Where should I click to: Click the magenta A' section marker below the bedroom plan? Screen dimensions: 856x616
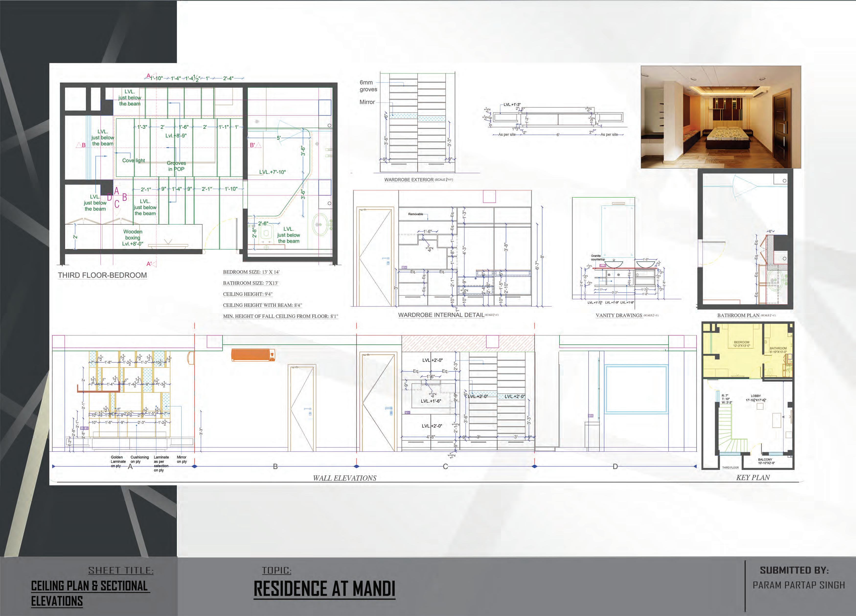point(149,264)
